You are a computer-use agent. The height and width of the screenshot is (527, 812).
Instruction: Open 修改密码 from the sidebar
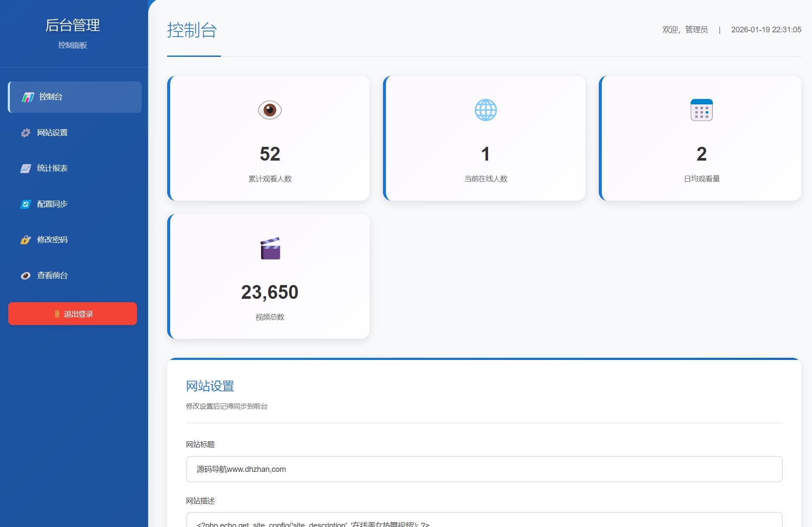tap(52, 240)
